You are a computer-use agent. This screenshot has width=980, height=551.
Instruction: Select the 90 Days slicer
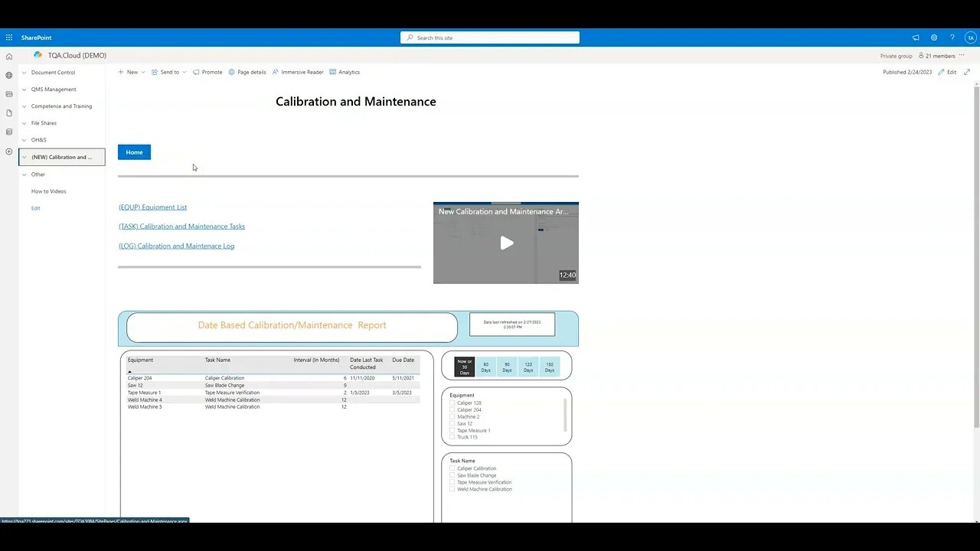pos(507,367)
